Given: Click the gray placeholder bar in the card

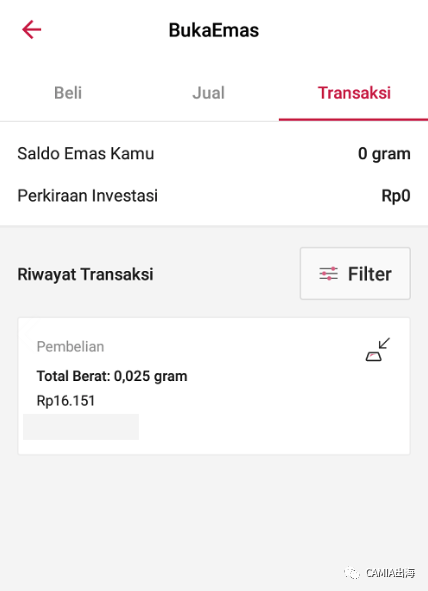Looking at the screenshot, I should 81,427.
